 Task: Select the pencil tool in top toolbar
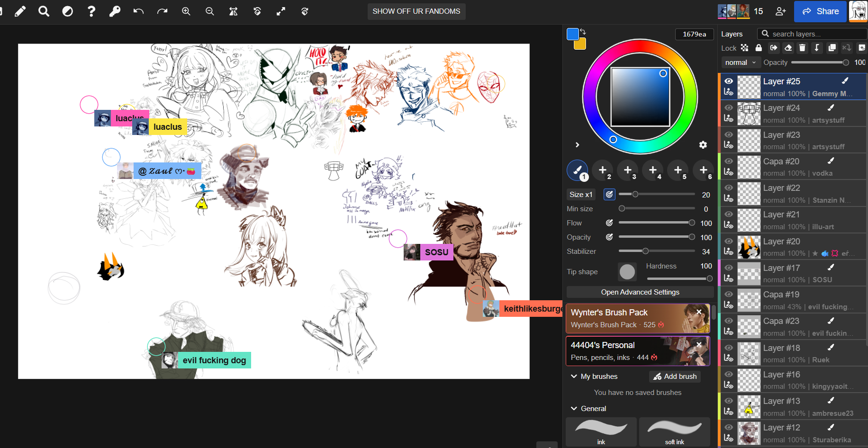20,11
